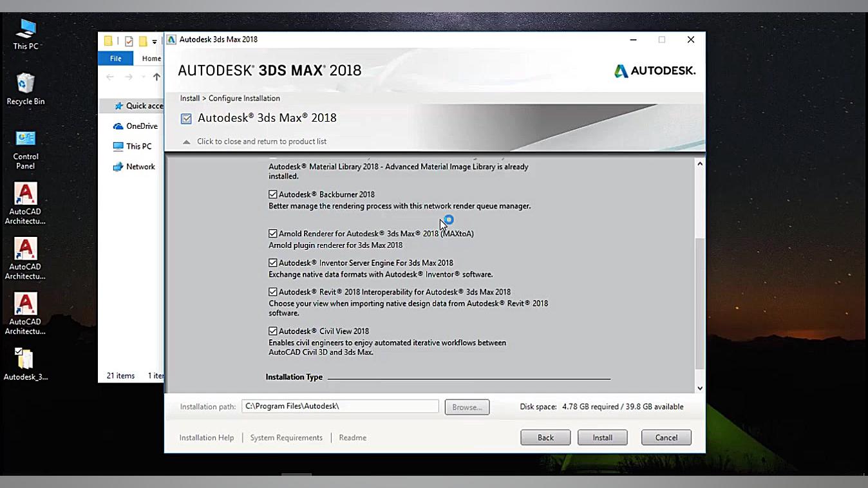Open the Readme link
Viewport: 868px width, 488px height.
click(x=352, y=438)
